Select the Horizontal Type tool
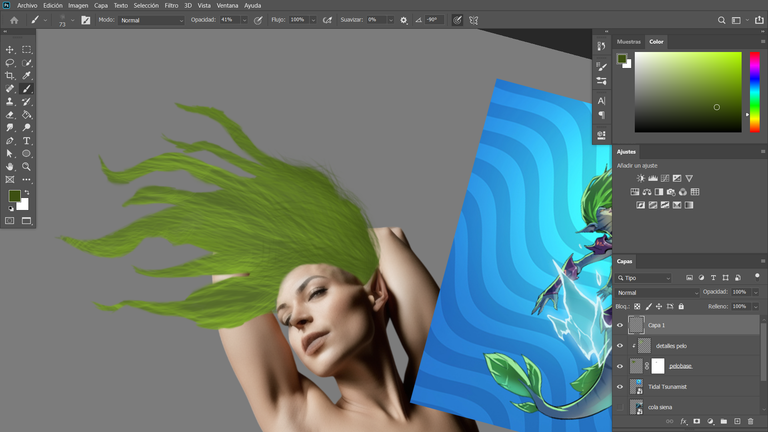The width and height of the screenshot is (768, 432). [x=26, y=141]
